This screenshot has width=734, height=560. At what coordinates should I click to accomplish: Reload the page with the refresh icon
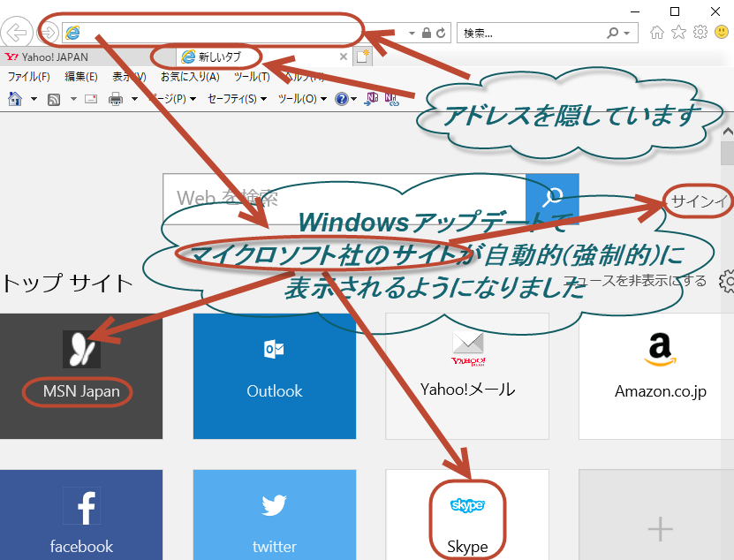(x=441, y=33)
